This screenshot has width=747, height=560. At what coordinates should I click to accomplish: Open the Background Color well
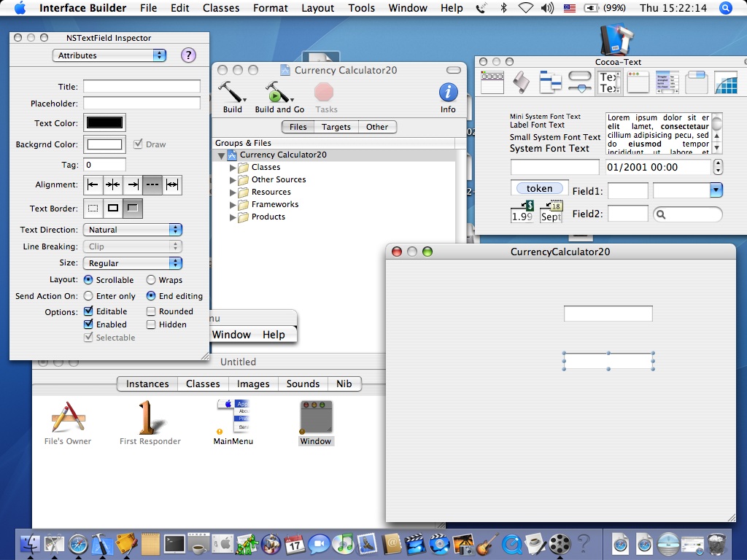click(104, 144)
